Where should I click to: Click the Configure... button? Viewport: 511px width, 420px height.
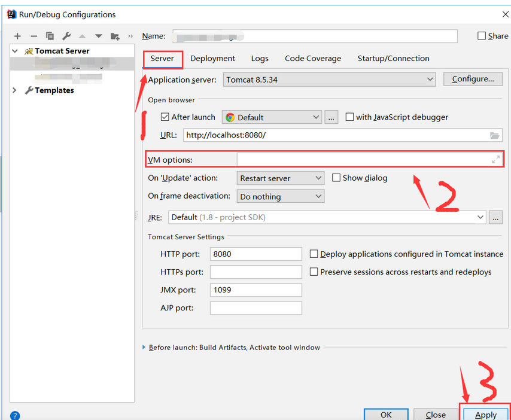tap(473, 79)
